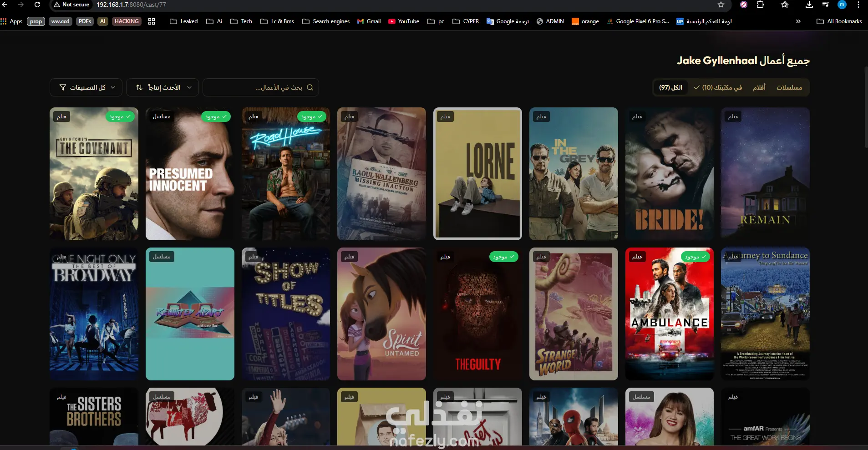Show hidden bookmarks with the » chevron

coord(798,21)
